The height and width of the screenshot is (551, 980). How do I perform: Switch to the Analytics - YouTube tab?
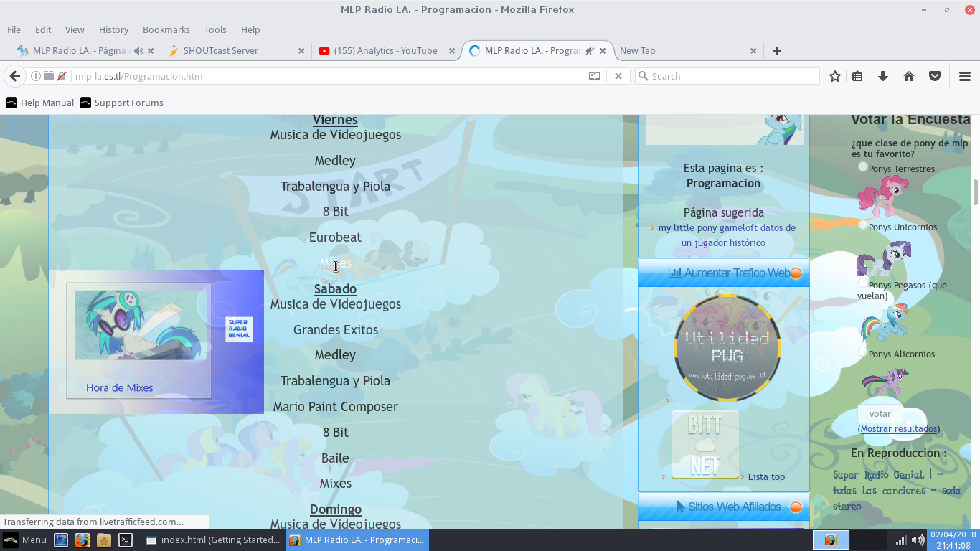tap(386, 51)
